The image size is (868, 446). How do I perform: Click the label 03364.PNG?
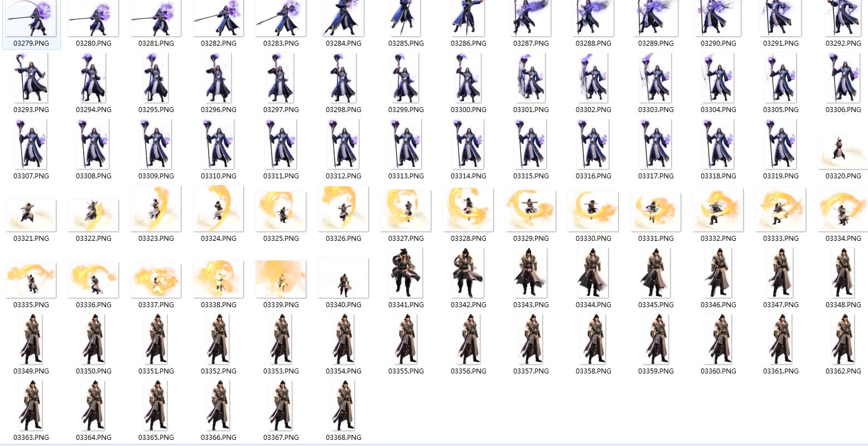94,437
